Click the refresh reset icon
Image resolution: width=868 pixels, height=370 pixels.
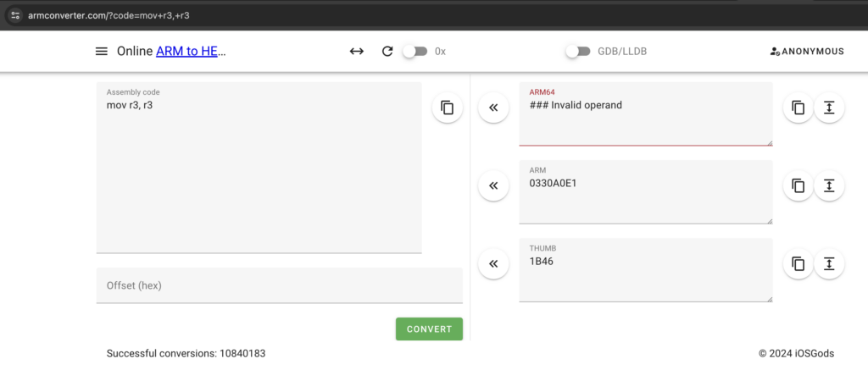(x=387, y=52)
